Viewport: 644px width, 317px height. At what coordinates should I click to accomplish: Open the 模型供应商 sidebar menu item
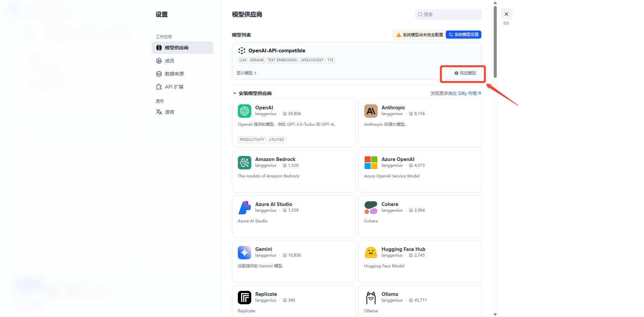point(182,48)
